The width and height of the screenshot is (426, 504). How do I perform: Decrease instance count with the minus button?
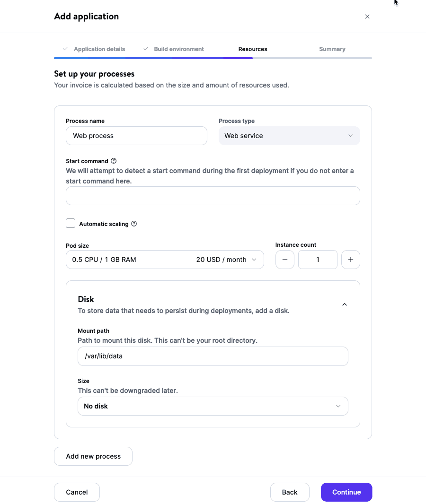284,259
